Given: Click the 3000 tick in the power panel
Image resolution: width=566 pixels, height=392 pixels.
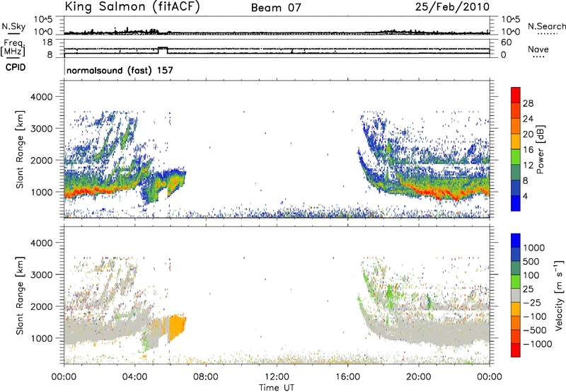Looking at the screenshot, I should tap(42, 129).
